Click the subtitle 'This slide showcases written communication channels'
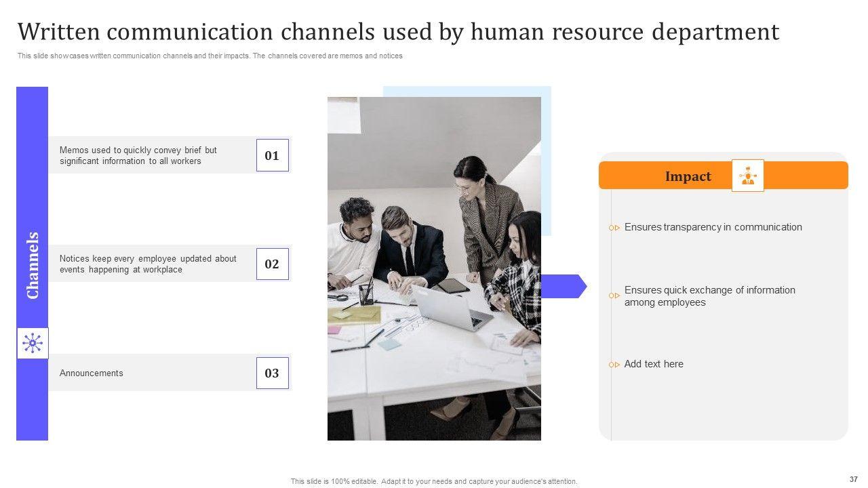This screenshot has width=868, height=488. [210, 56]
